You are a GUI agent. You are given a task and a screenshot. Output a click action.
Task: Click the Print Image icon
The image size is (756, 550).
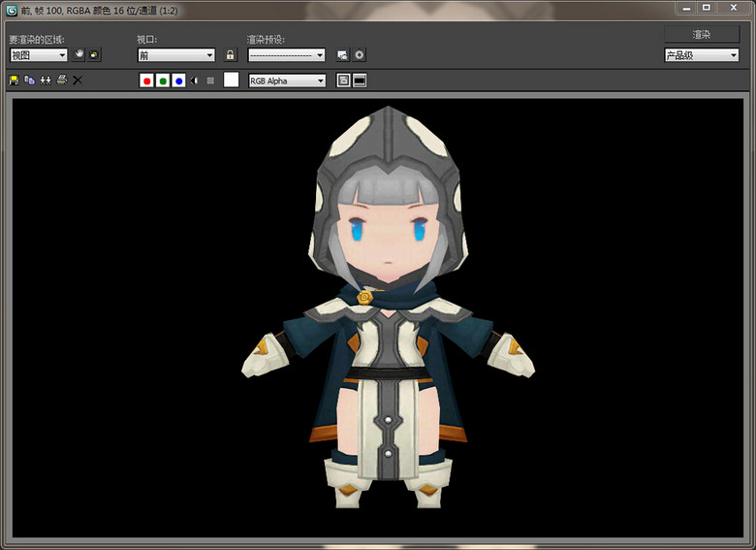coord(62,80)
